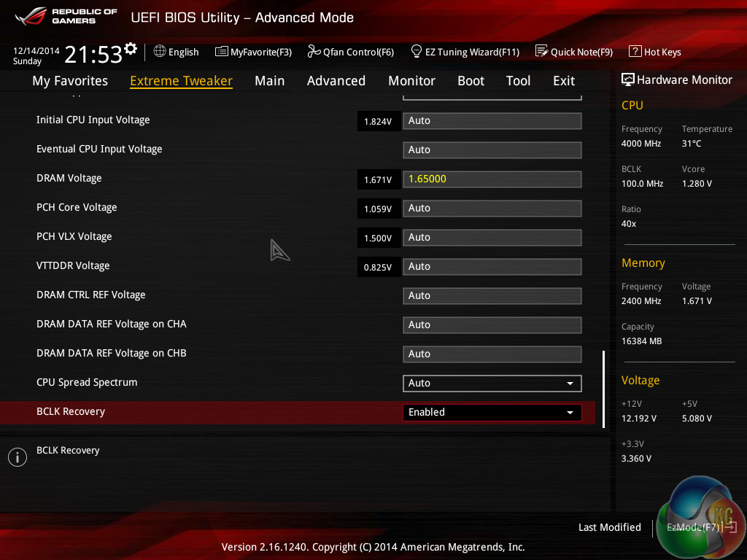Viewport: 747px width, 560px height.
Task: Click the PCH VLX Voltage Auto field
Action: [492, 238]
